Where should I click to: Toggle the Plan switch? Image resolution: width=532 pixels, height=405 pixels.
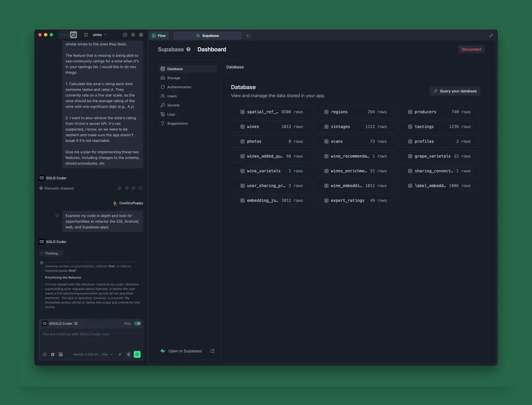[x=138, y=323]
